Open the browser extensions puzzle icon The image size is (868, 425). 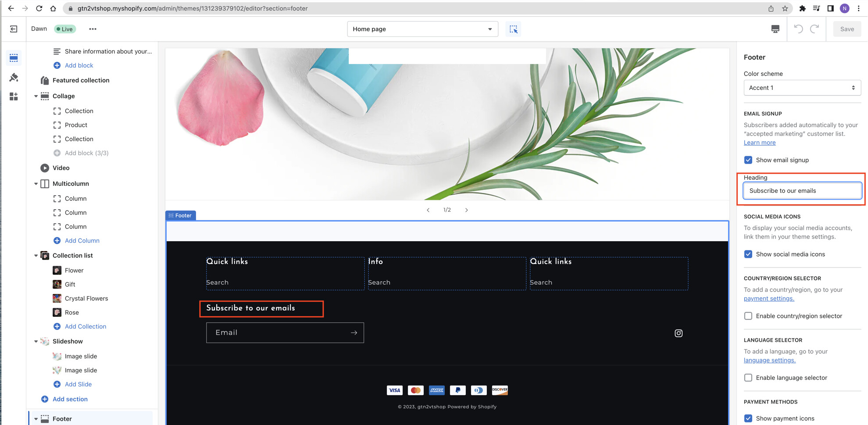802,8
